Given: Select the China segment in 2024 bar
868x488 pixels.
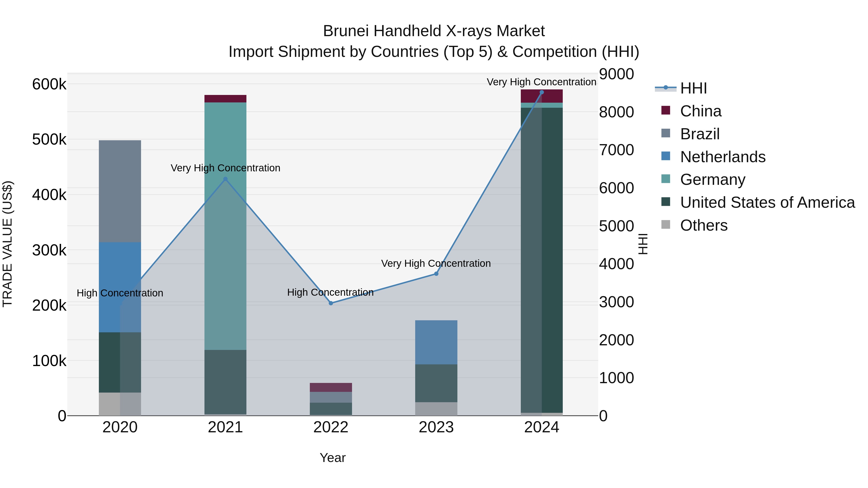Looking at the screenshot, I should tap(542, 96).
